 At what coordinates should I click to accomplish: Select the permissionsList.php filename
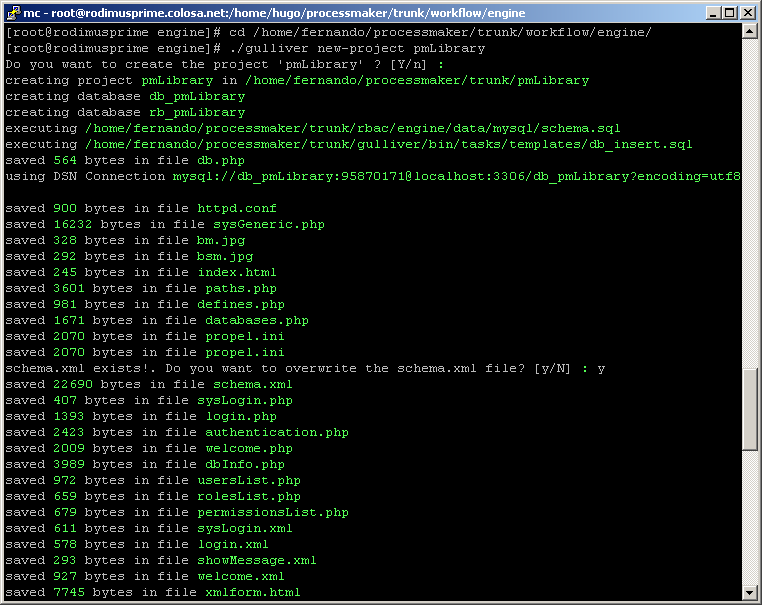(x=272, y=512)
